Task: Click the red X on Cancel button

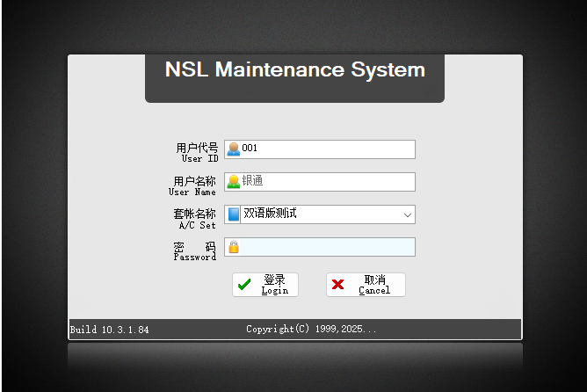Action: click(337, 285)
